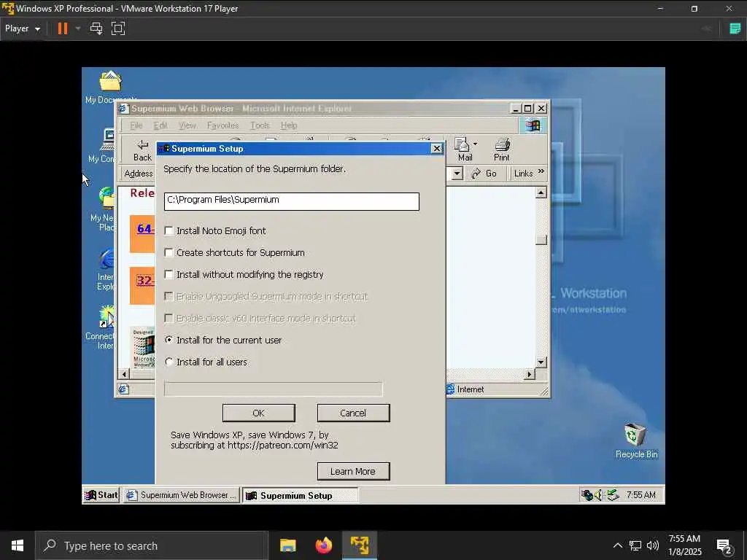This screenshot has height=560, width=747.
Task: Click the Internet zone status indicator
Action: pyautogui.click(x=465, y=389)
